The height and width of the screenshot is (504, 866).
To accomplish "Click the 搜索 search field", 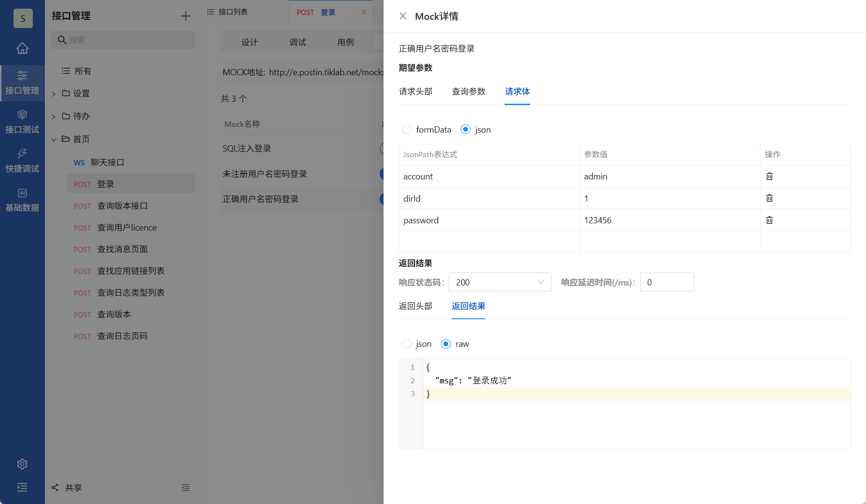I will 123,40.
